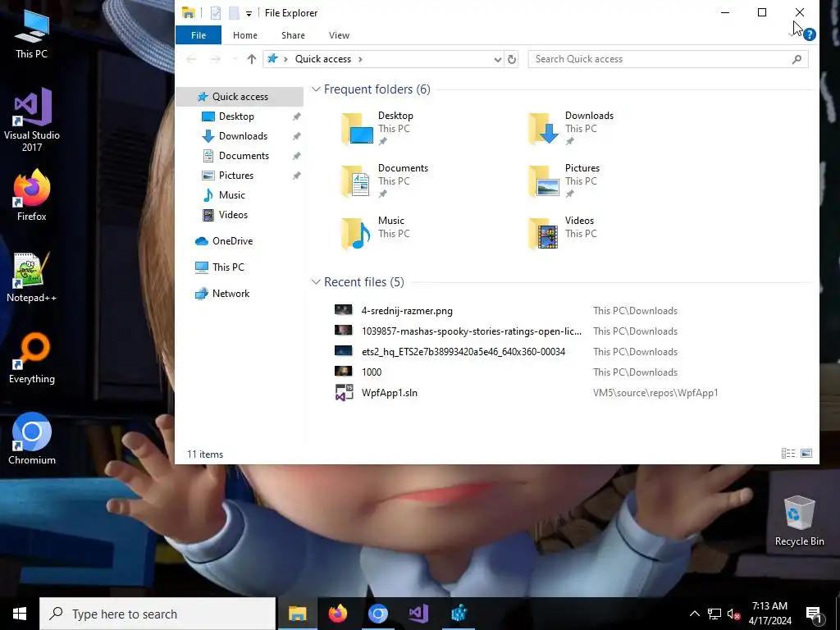
Task: Click the search magnifier icon
Action: pos(797,59)
